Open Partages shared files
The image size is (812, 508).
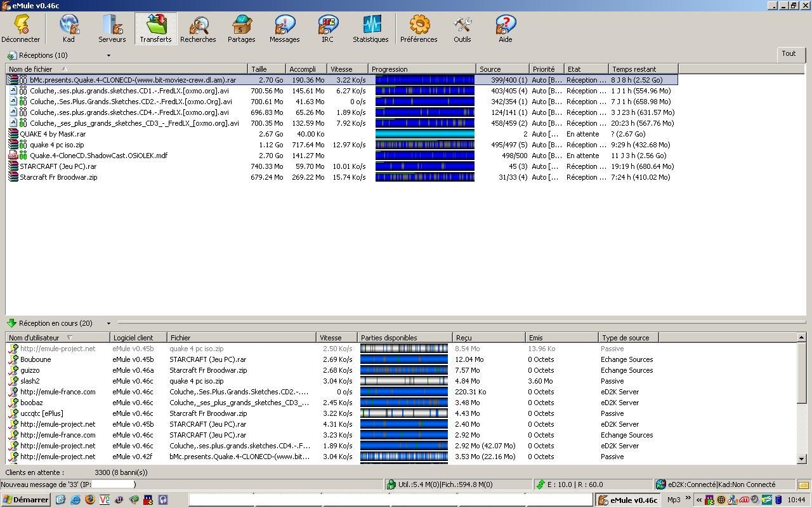click(x=241, y=29)
